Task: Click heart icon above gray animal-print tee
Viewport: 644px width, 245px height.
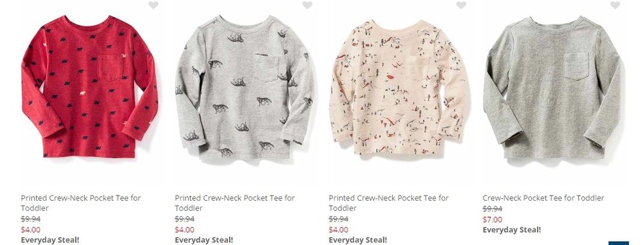Action: 307,5
